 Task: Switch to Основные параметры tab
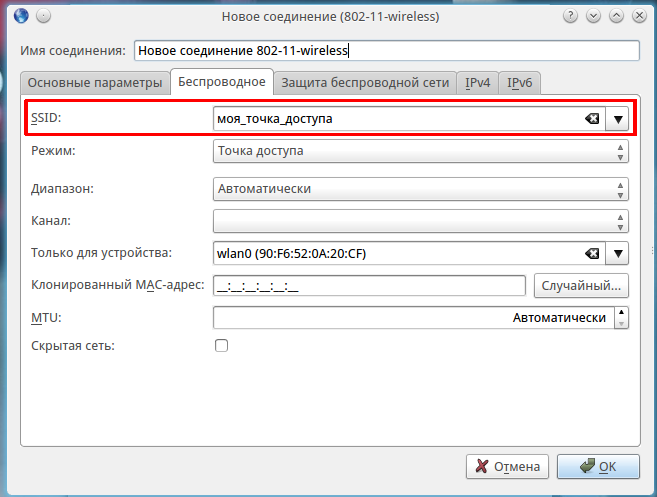point(95,83)
